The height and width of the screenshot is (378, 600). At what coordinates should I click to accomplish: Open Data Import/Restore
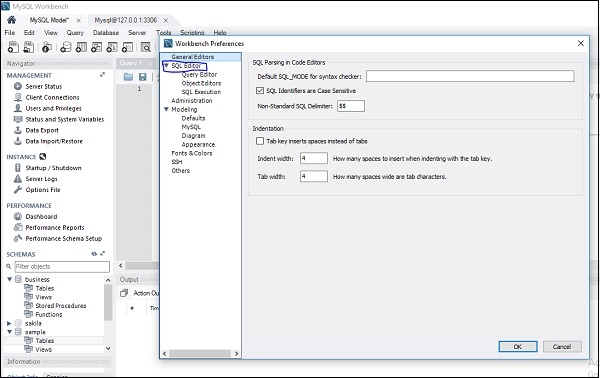pyautogui.click(x=54, y=141)
